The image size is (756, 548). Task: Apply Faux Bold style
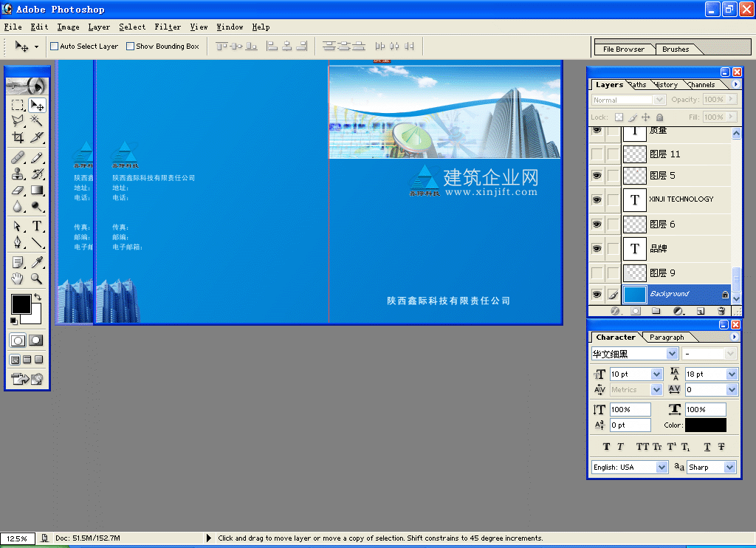606,447
